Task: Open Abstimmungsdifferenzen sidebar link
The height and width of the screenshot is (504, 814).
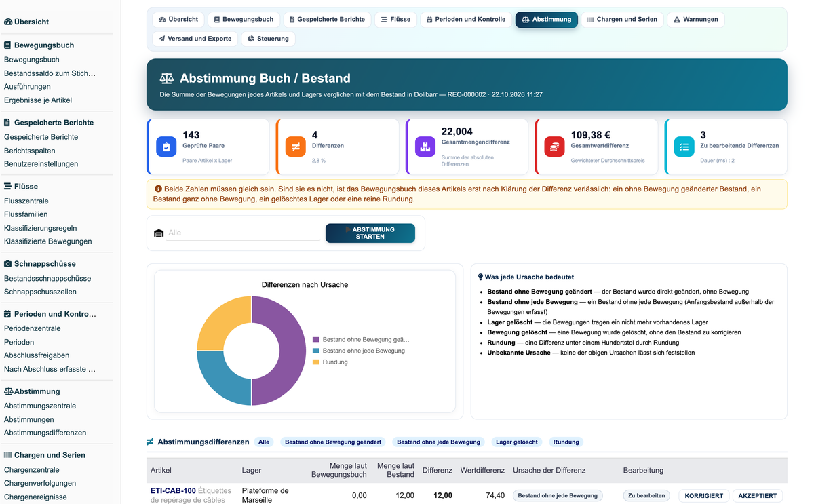Action: [45, 433]
